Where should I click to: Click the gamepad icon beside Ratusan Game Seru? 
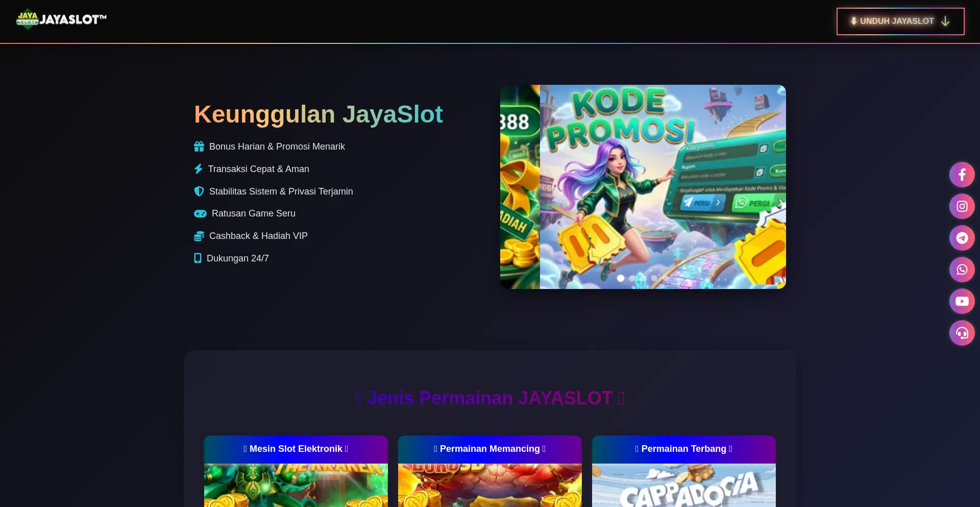pos(200,213)
